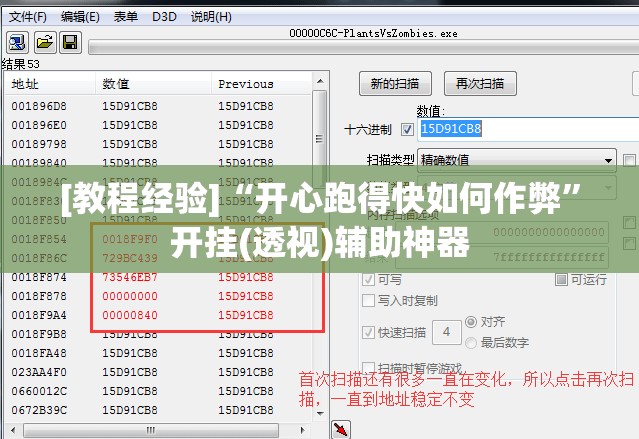Click scroll down arrow of results list

320,413
